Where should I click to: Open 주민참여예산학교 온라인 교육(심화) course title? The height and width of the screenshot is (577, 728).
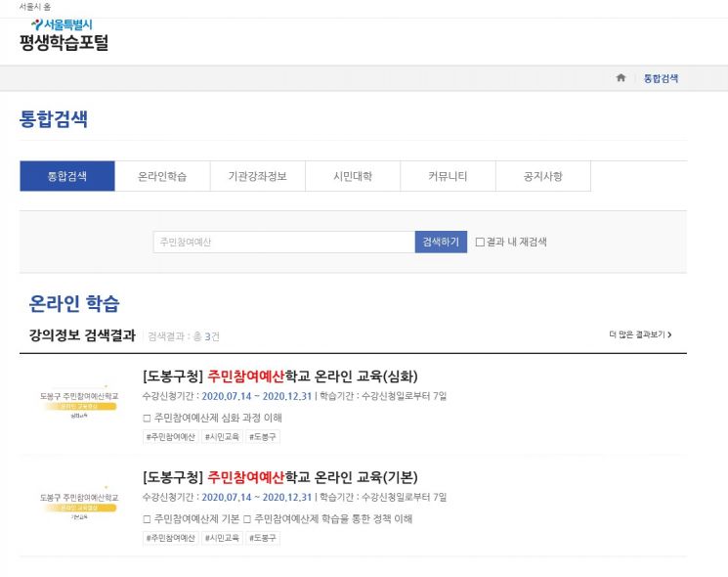[x=280, y=376]
